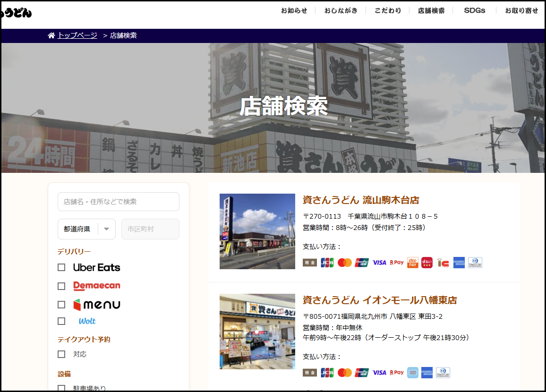The width and height of the screenshot is (546, 392).
Task: Go to お取り寄せ in the navigation bar
Action: 521,10
